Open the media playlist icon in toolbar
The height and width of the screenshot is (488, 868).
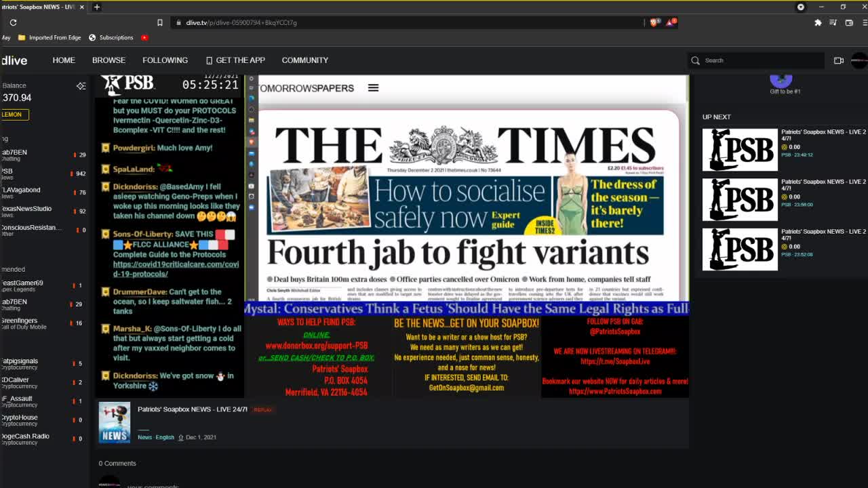point(833,22)
